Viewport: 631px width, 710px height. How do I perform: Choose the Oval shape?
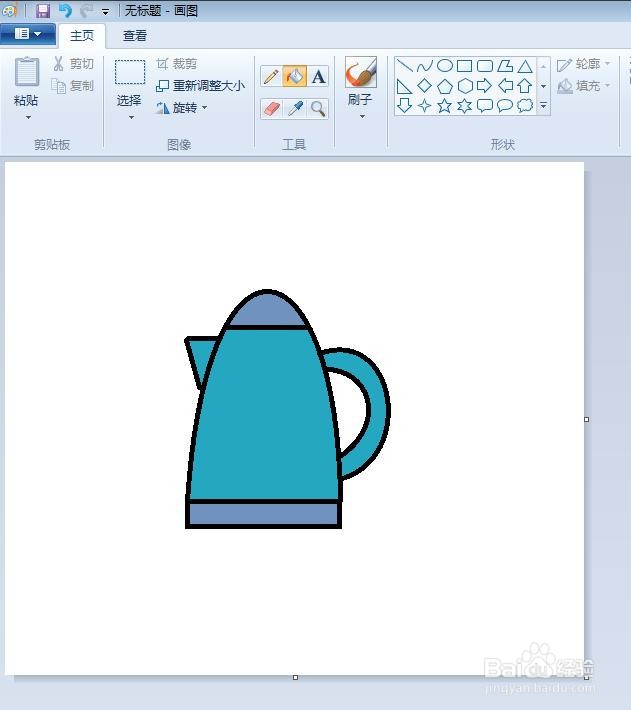tap(445, 66)
